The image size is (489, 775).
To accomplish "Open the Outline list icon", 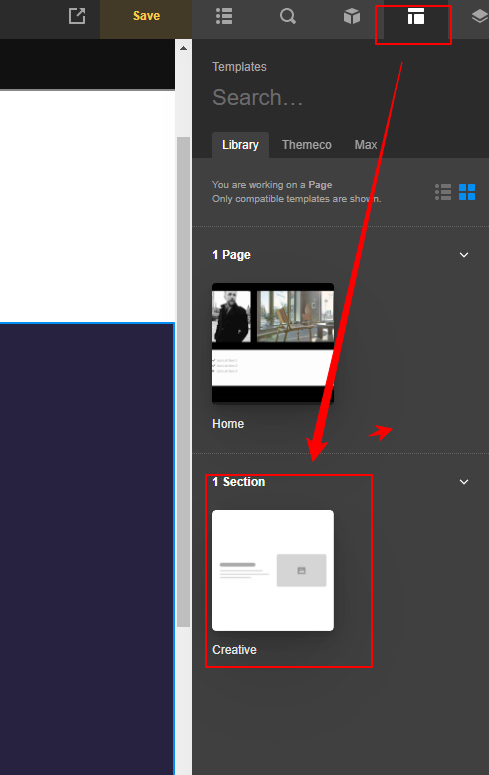I will pyautogui.click(x=224, y=16).
